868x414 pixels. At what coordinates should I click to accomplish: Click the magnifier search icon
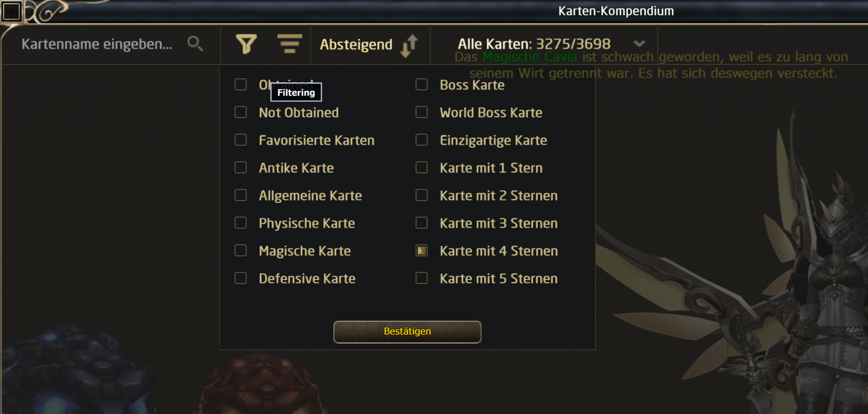[195, 44]
